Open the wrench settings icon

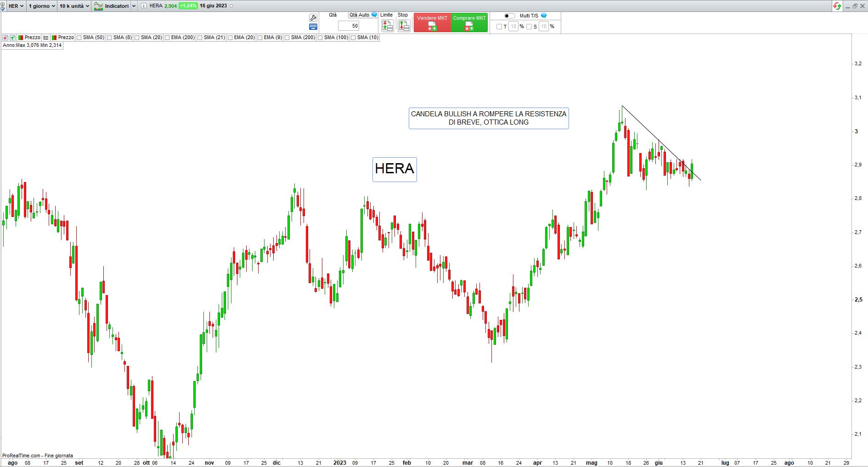pos(313,17)
